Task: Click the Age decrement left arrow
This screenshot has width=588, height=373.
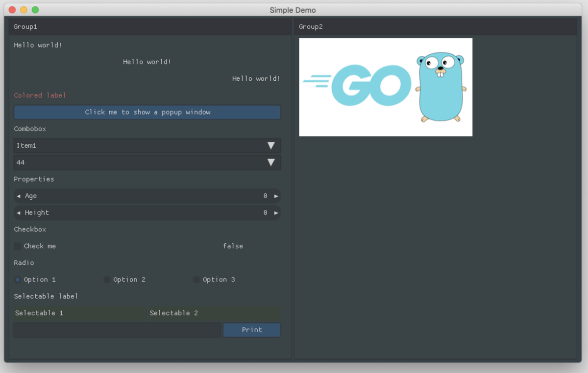Action: click(19, 196)
